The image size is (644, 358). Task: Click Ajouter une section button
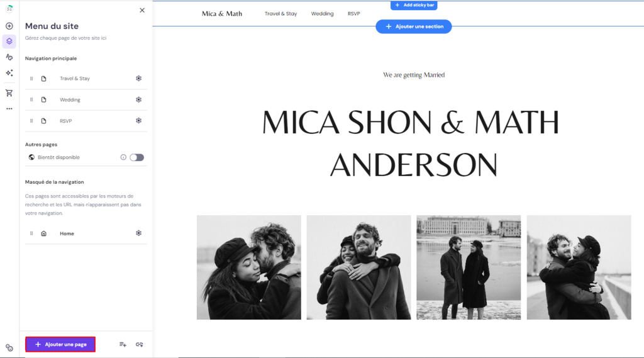click(x=414, y=26)
